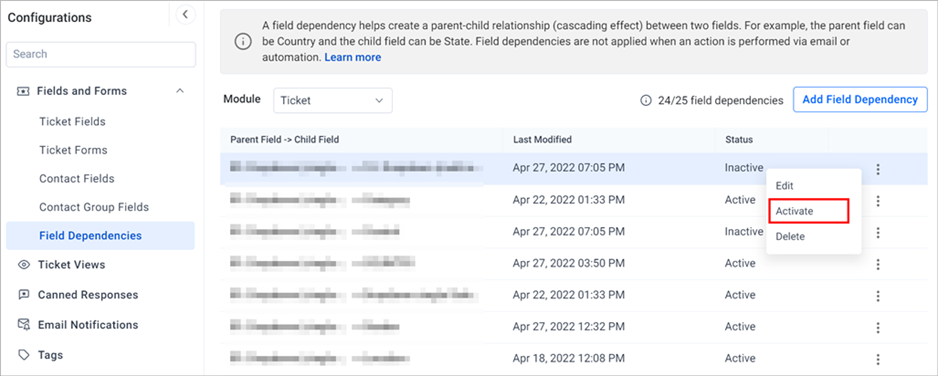The width and height of the screenshot is (938, 376).
Task: Open three-dot menu for Apr 27 12:32 PM row
Action: coord(878,327)
